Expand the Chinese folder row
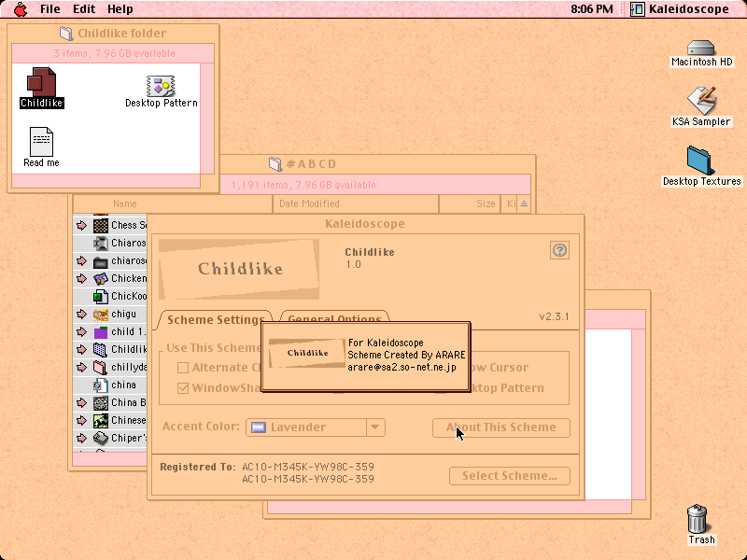This screenshot has height=560, width=747. 81,421
